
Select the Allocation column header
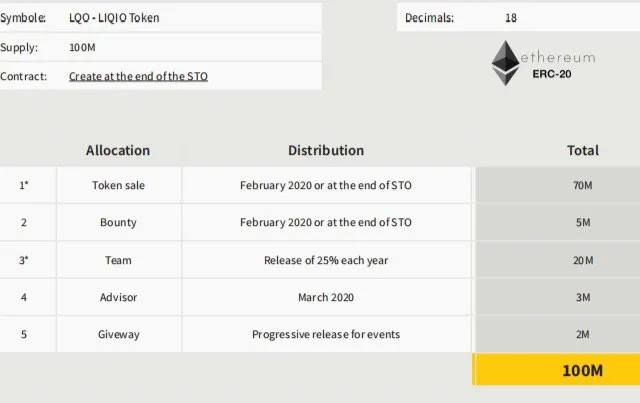(118, 150)
